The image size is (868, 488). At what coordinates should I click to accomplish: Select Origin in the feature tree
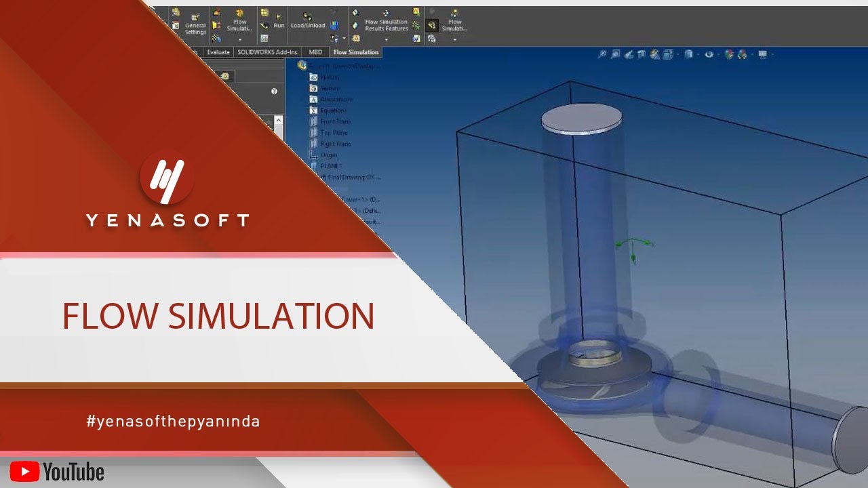point(323,155)
